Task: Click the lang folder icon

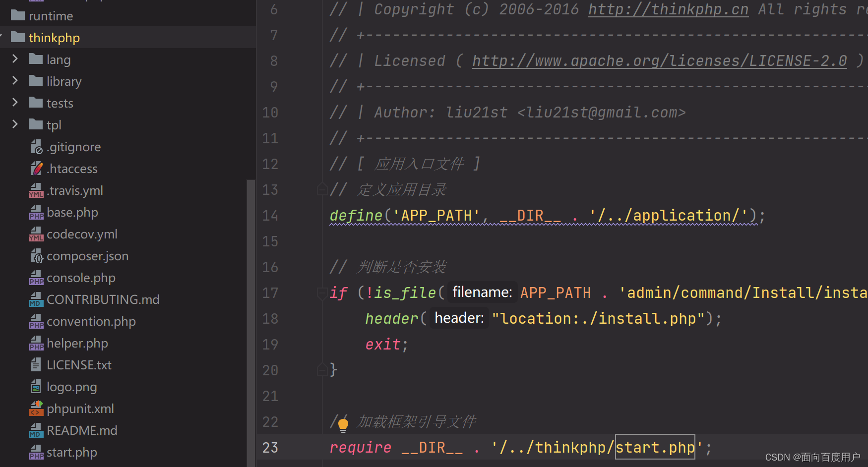Action: 36,59
